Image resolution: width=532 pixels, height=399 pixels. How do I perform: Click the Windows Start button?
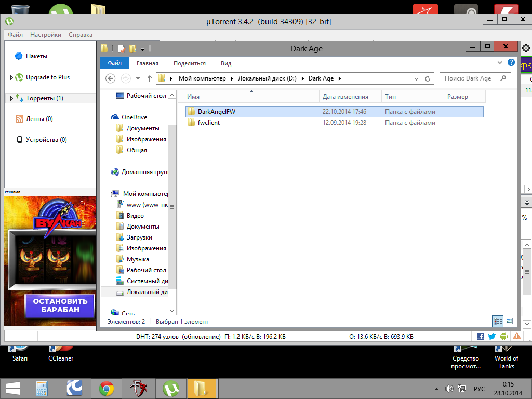[x=13, y=389]
